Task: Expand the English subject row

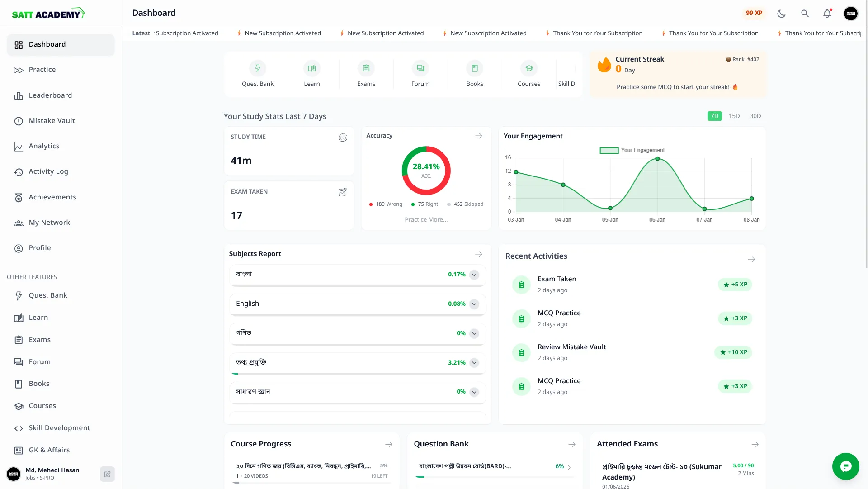Action: click(474, 304)
